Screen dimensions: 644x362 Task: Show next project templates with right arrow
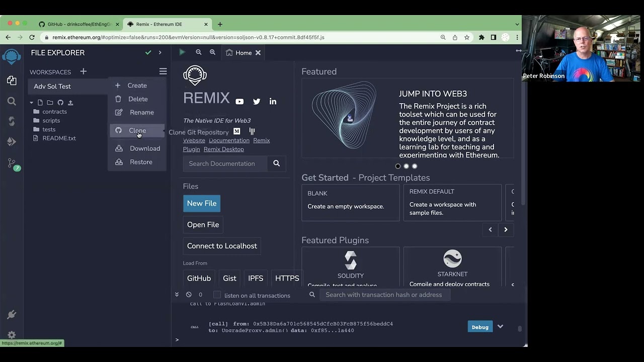coord(506,229)
